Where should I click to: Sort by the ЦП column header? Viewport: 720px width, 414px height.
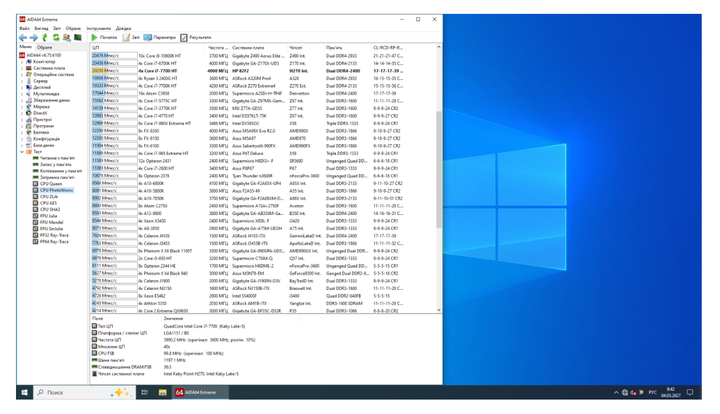(x=148, y=47)
